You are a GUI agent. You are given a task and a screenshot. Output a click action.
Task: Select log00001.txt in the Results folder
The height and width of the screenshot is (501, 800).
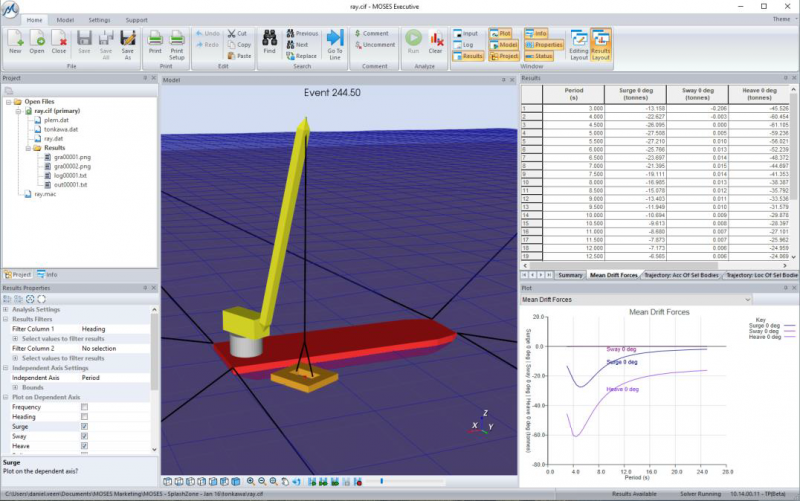(70, 176)
